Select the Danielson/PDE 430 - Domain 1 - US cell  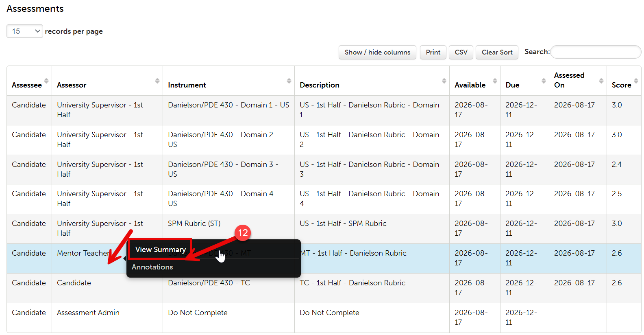point(228,110)
